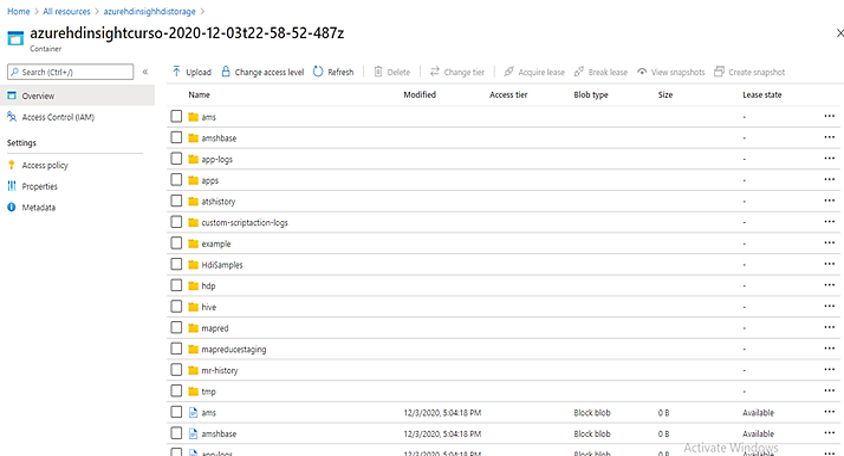Click the Properties bars icon

point(11,186)
